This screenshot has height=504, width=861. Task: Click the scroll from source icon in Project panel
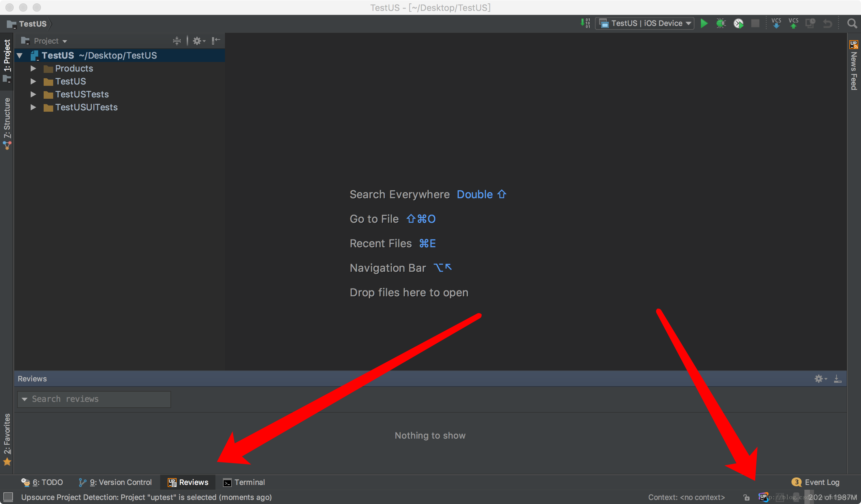pyautogui.click(x=177, y=41)
